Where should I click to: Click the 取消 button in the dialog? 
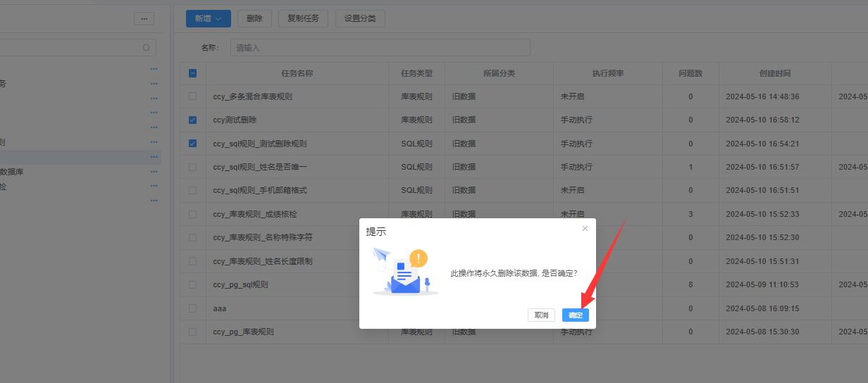(x=541, y=315)
